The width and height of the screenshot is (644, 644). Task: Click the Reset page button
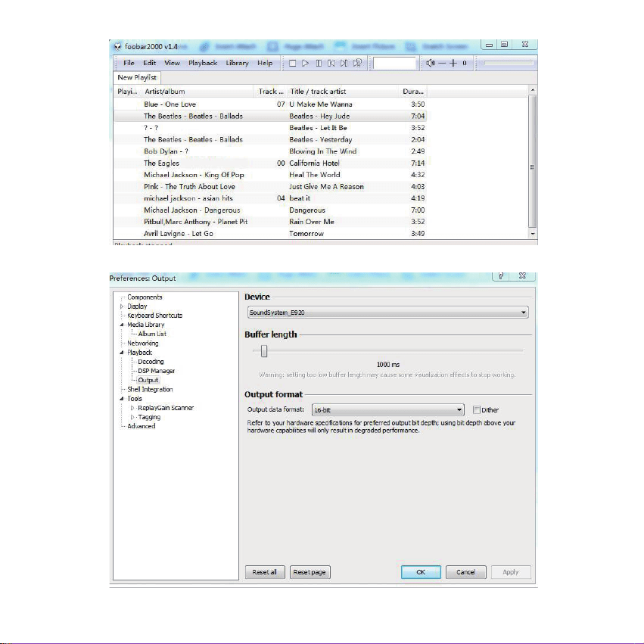(310, 572)
